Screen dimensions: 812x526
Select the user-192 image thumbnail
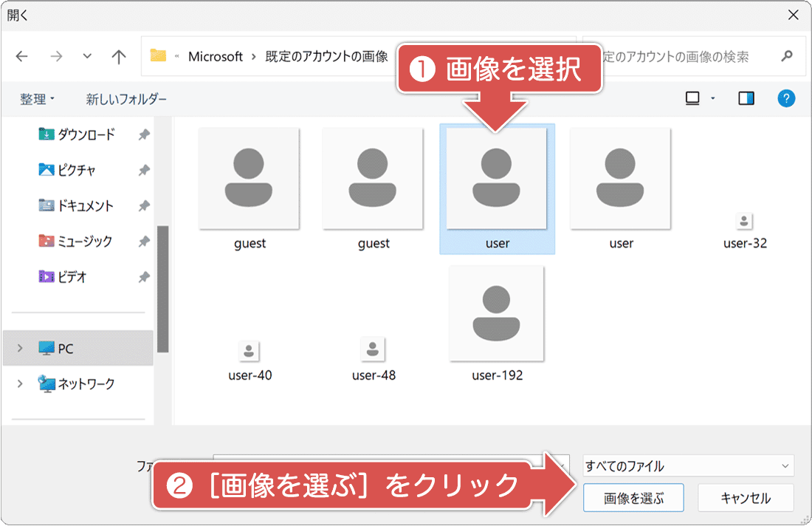[497, 312]
